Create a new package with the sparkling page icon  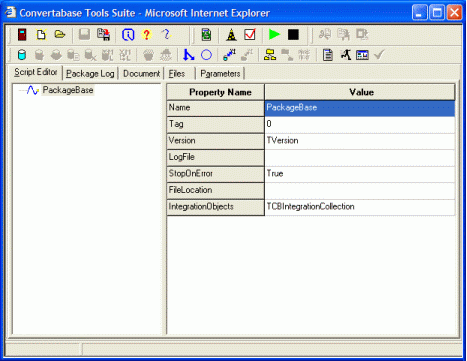coord(41,35)
